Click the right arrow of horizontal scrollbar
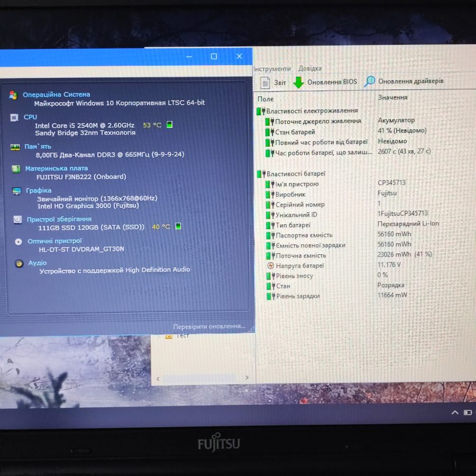 tap(247, 377)
